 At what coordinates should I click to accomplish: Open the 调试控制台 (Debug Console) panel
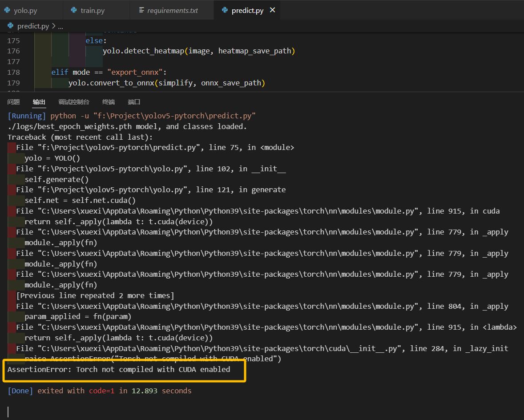coord(73,102)
